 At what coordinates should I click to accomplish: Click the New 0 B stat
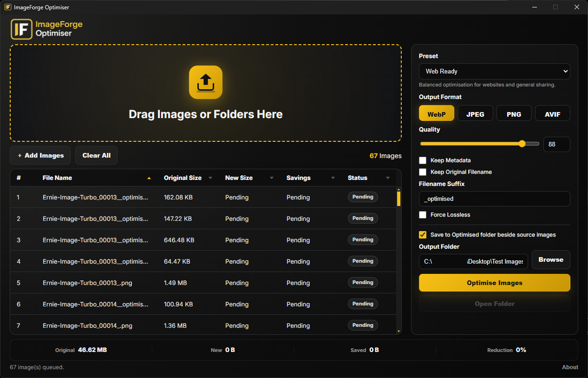pos(223,350)
